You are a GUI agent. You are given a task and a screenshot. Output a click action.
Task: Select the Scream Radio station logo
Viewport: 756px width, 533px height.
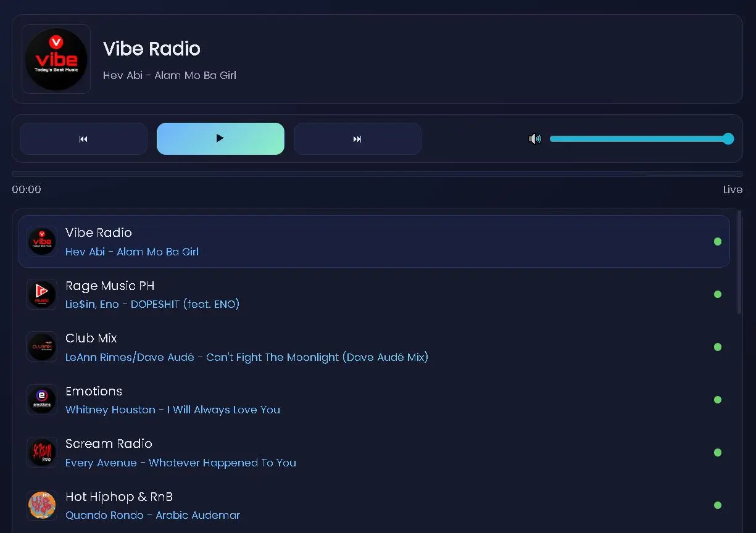(x=42, y=452)
